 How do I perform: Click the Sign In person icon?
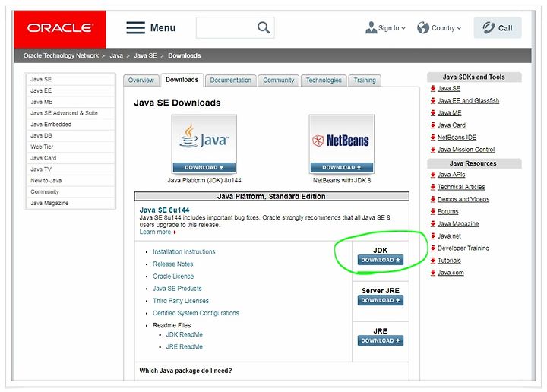pos(372,27)
